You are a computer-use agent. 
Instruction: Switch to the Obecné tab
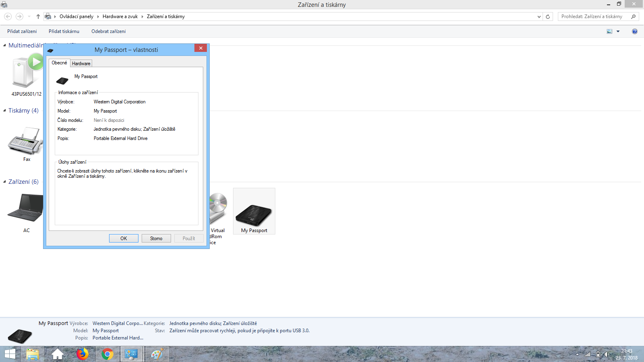click(59, 63)
